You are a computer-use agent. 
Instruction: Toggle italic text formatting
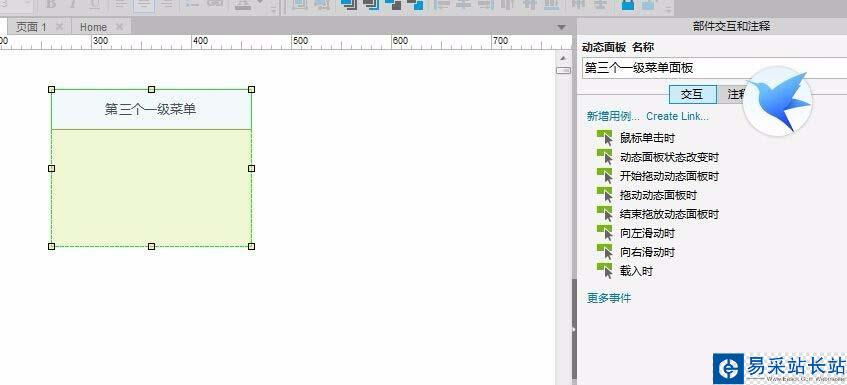(73, 4)
